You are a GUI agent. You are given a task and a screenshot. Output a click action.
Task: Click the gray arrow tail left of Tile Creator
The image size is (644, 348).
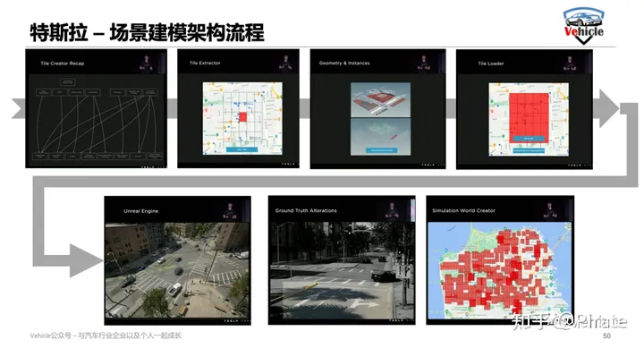[x=19, y=108]
